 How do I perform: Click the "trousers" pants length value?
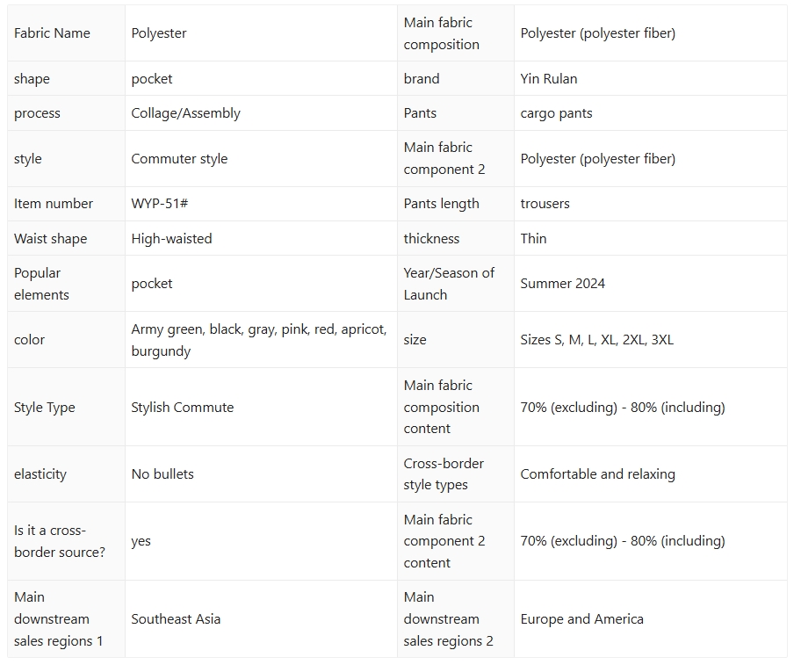pyautogui.click(x=545, y=204)
